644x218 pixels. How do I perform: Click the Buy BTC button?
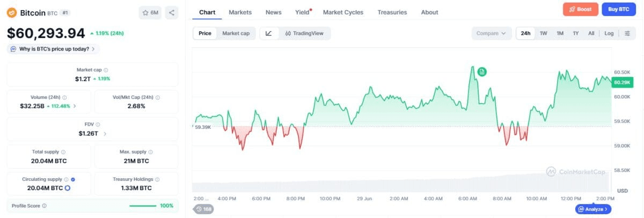coord(619,9)
